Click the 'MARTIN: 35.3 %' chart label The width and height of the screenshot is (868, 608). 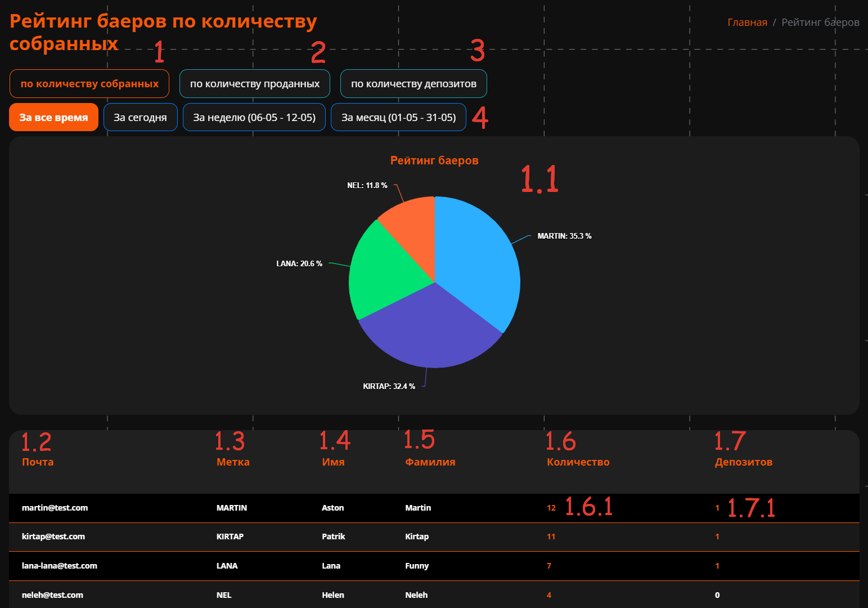pos(564,236)
